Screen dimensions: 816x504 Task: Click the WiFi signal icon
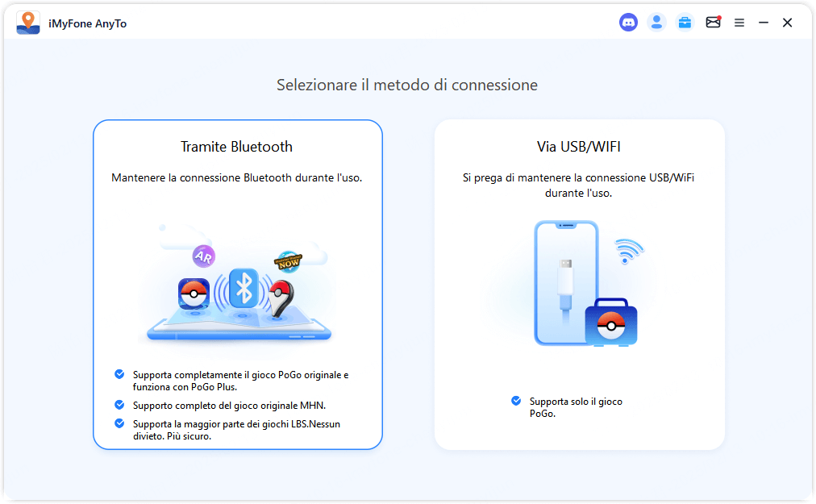tap(629, 251)
